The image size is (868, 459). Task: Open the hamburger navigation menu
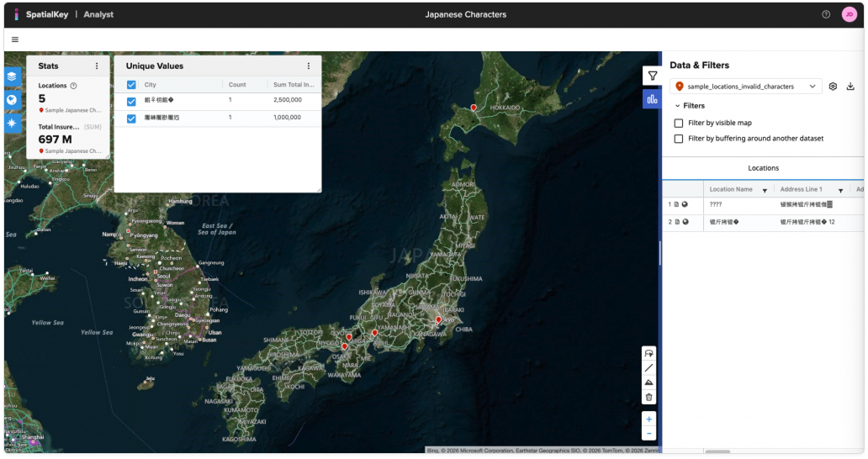click(15, 40)
